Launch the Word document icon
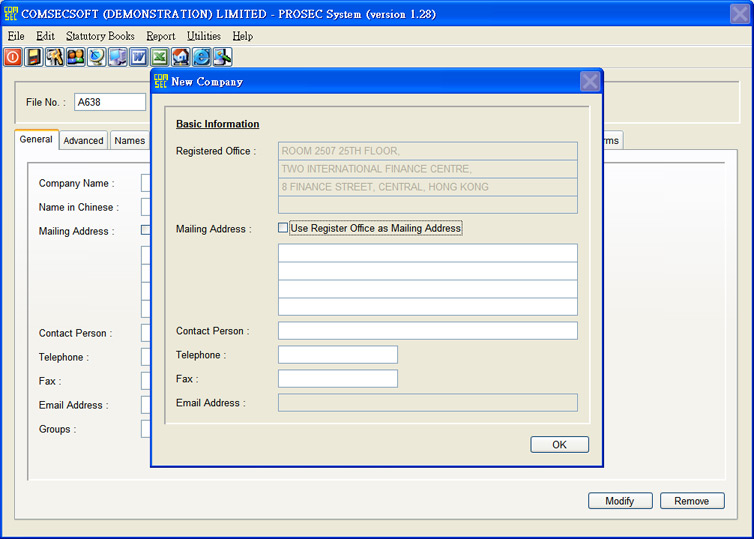This screenshot has height=539, width=754. click(x=138, y=57)
